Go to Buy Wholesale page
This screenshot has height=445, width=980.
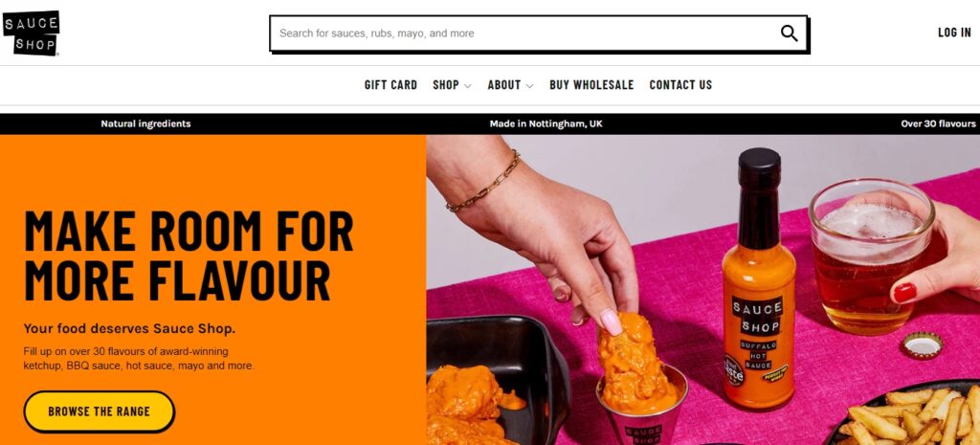click(x=591, y=85)
